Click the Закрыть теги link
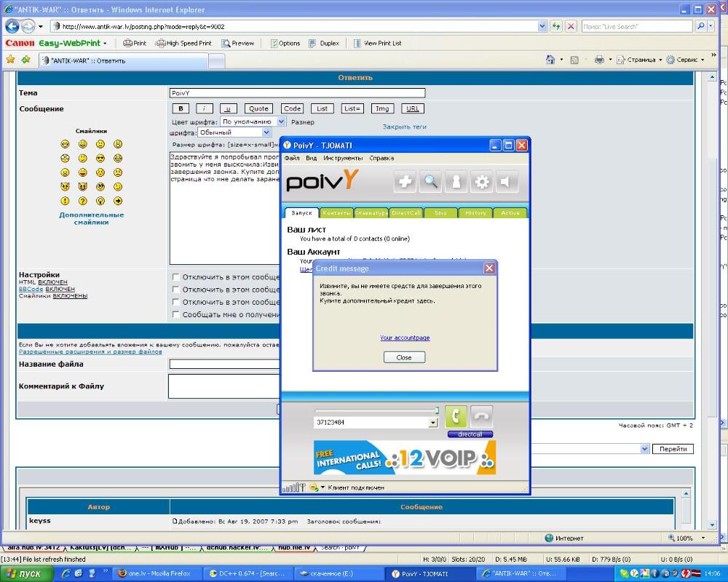The width and height of the screenshot is (728, 582). (x=404, y=127)
